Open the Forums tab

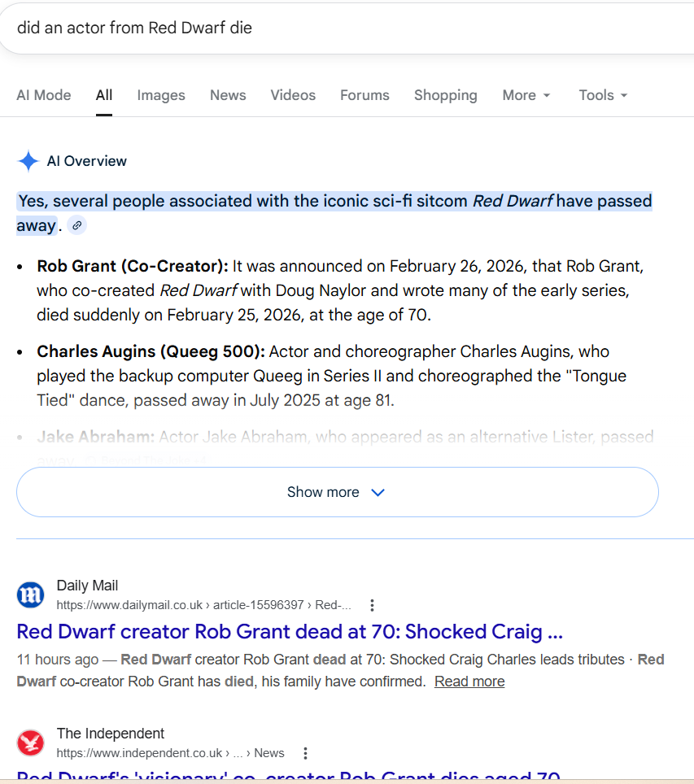pyautogui.click(x=364, y=95)
